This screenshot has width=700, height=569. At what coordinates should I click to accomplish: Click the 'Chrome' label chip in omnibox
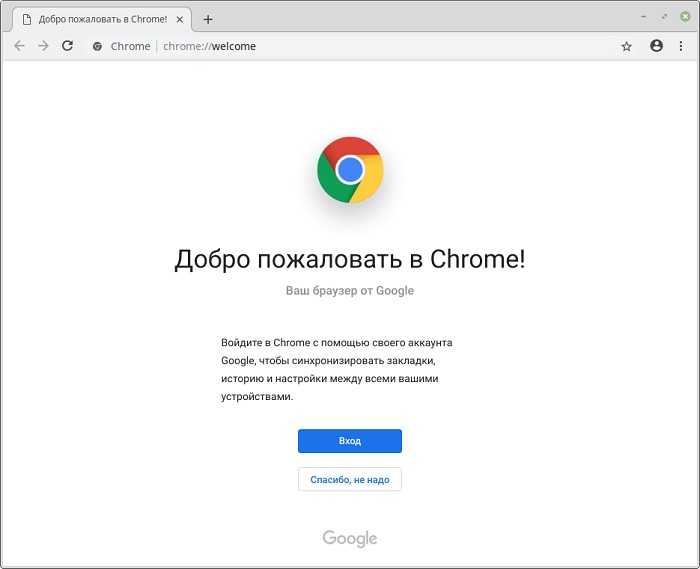pyautogui.click(x=130, y=46)
